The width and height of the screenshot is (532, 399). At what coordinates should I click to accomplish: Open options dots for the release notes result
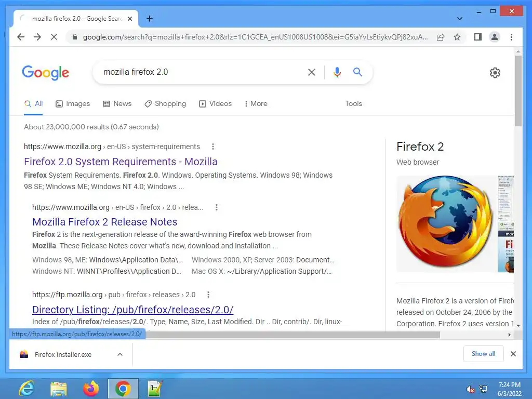pyautogui.click(x=217, y=207)
